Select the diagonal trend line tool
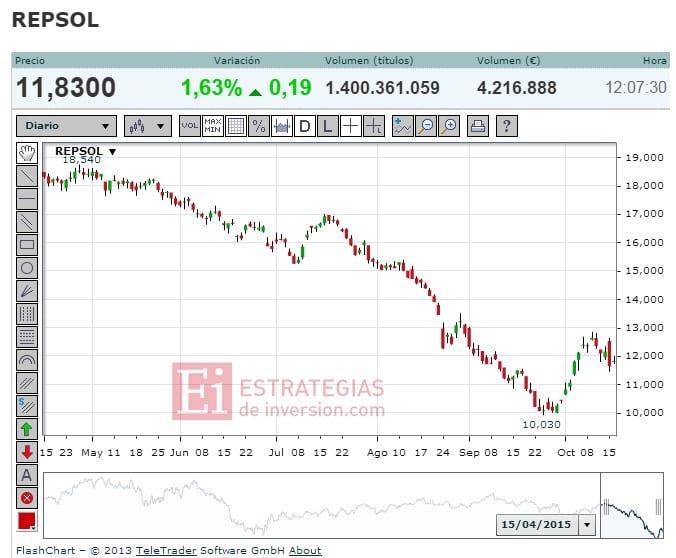Screen dimensions: 676x558 pos(27,176)
